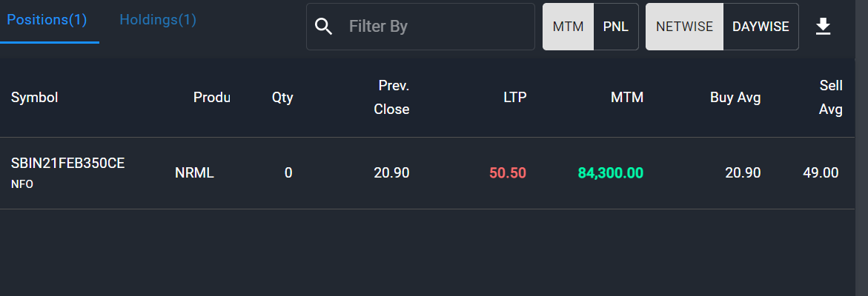Screen dimensions: 868x296
Task: Select NETWISE positions mode
Action: (x=685, y=27)
